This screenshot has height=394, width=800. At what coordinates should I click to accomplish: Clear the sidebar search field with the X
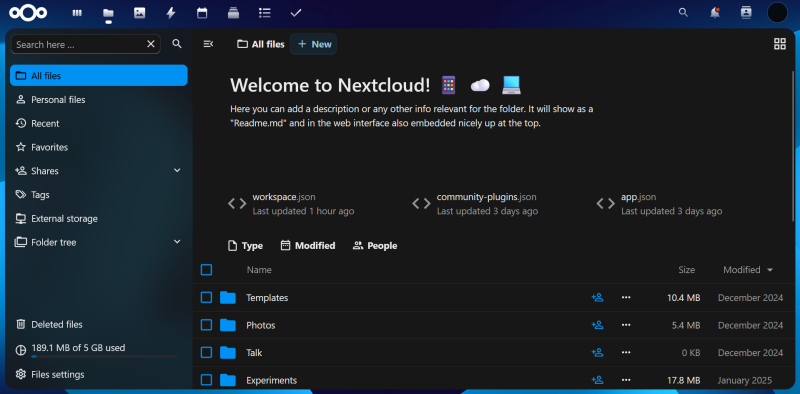point(151,44)
